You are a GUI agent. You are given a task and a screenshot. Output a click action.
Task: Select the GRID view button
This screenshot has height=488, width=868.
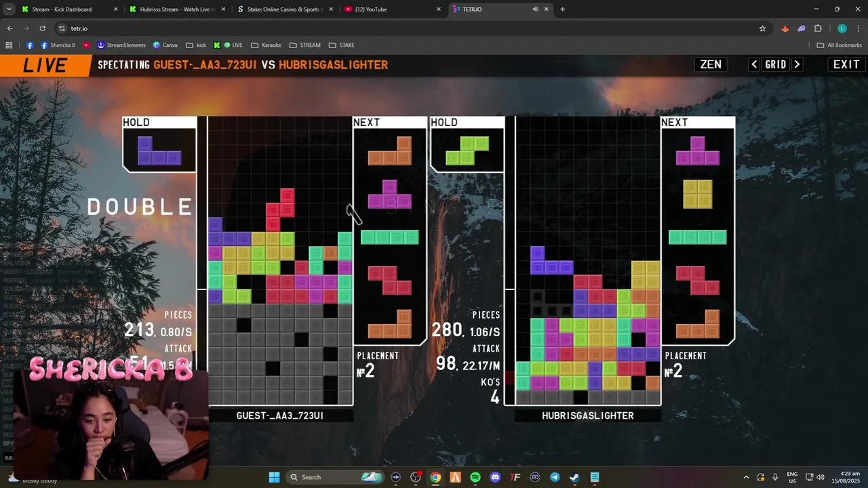776,64
